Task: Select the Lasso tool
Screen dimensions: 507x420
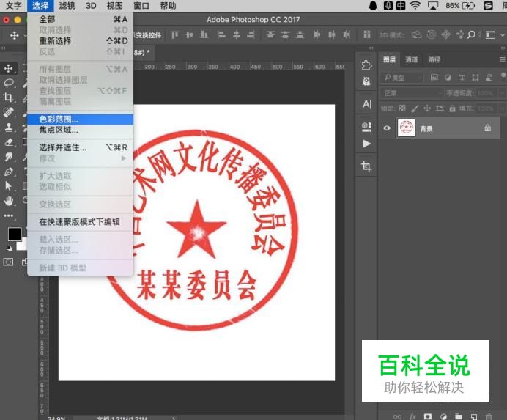Action: 8,83
